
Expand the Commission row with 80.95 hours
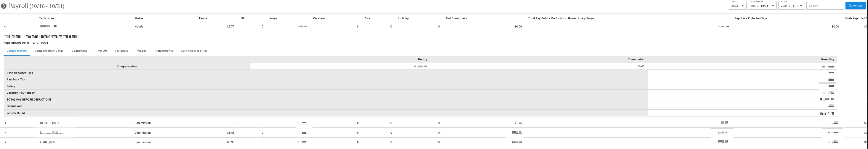(x=5, y=142)
